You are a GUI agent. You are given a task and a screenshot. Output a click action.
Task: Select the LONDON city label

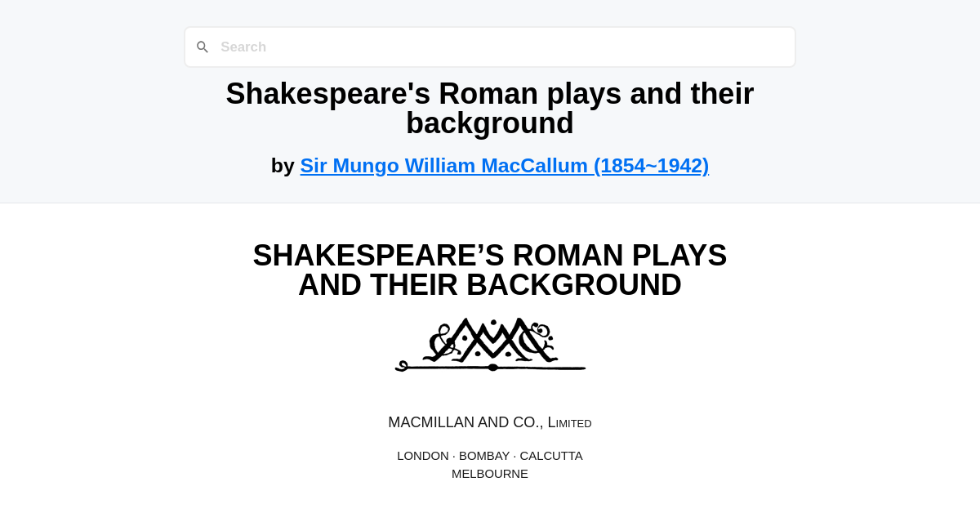pyautogui.click(x=423, y=456)
